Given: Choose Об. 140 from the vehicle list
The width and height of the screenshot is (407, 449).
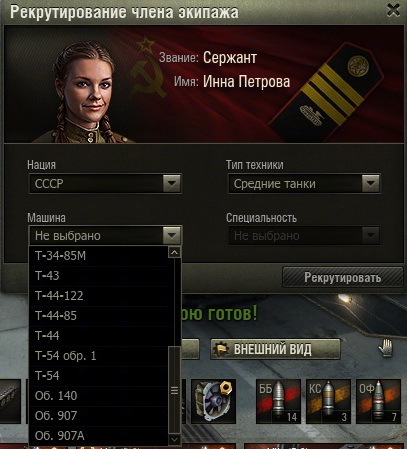Looking at the screenshot, I should coord(99,396).
